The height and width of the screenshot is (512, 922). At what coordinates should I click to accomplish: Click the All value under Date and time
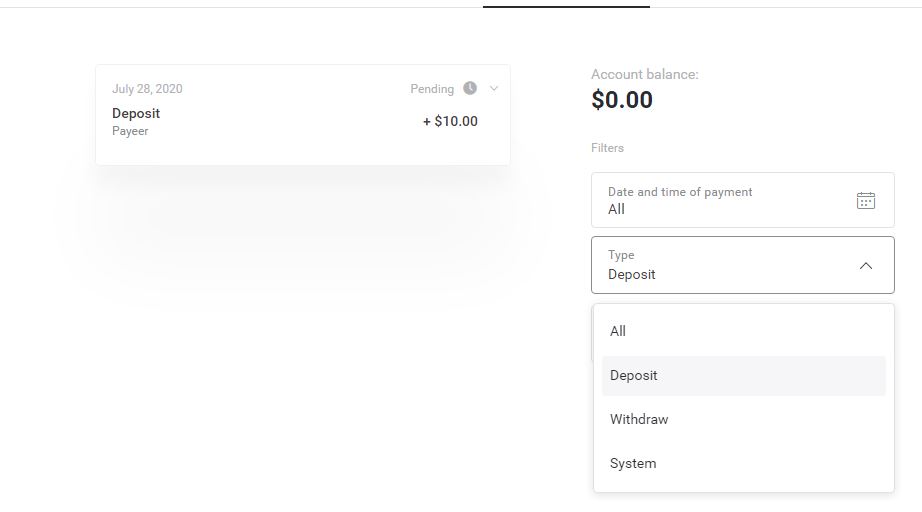coord(616,209)
